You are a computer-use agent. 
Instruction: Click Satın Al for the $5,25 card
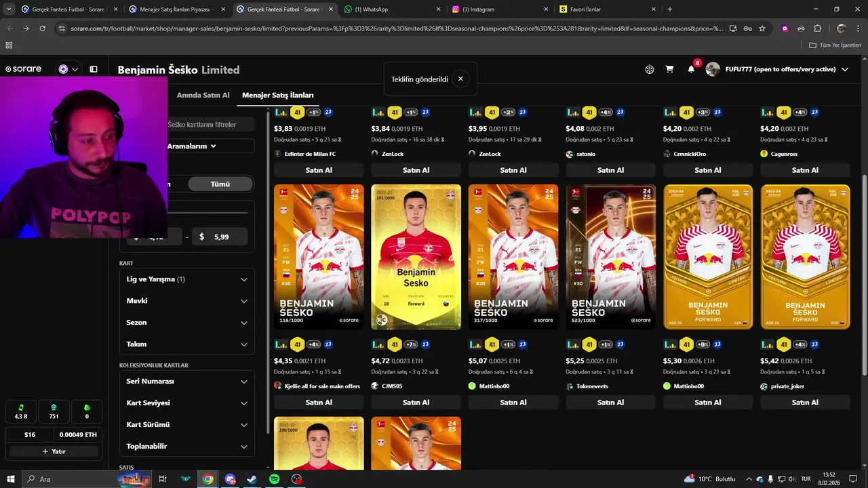click(x=610, y=402)
